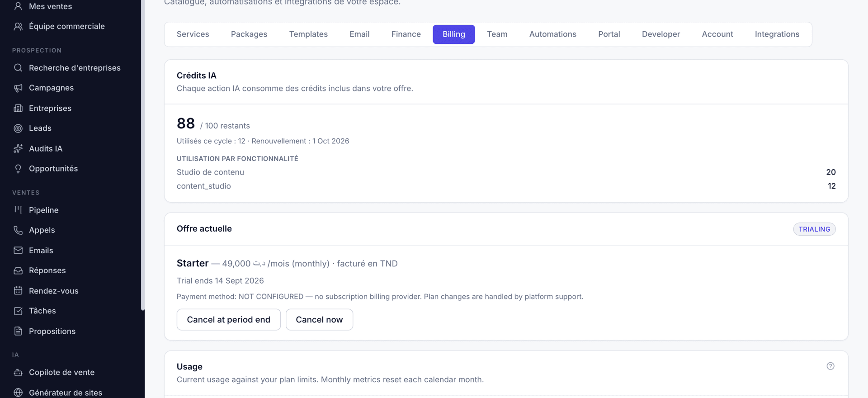Image resolution: width=868 pixels, height=398 pixels.
Task: Switch to the Integrations tab
Action: [777, 34]
